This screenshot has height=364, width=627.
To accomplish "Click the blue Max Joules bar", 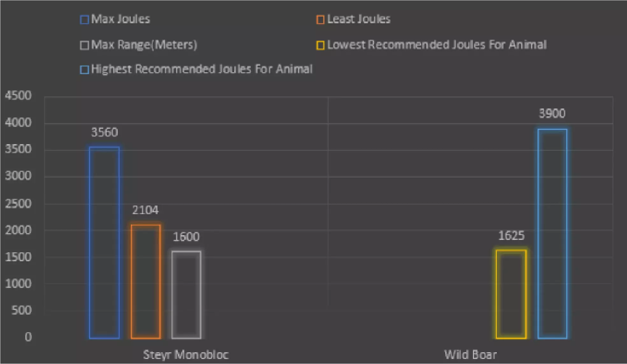I will [x=104, y=242].
